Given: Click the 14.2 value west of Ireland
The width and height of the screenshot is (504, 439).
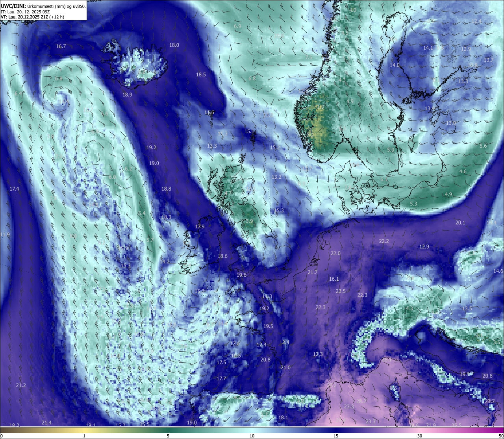Looking at the screenshot, I should 165,262.
